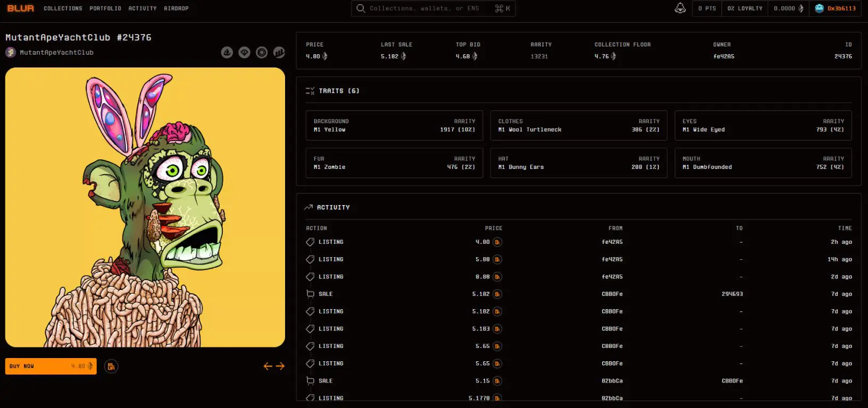Screen dimensions: 868x408
Task: Select the Fur M1 Zombie trait card
Action: pyautogui.click(x=394, y=163)
